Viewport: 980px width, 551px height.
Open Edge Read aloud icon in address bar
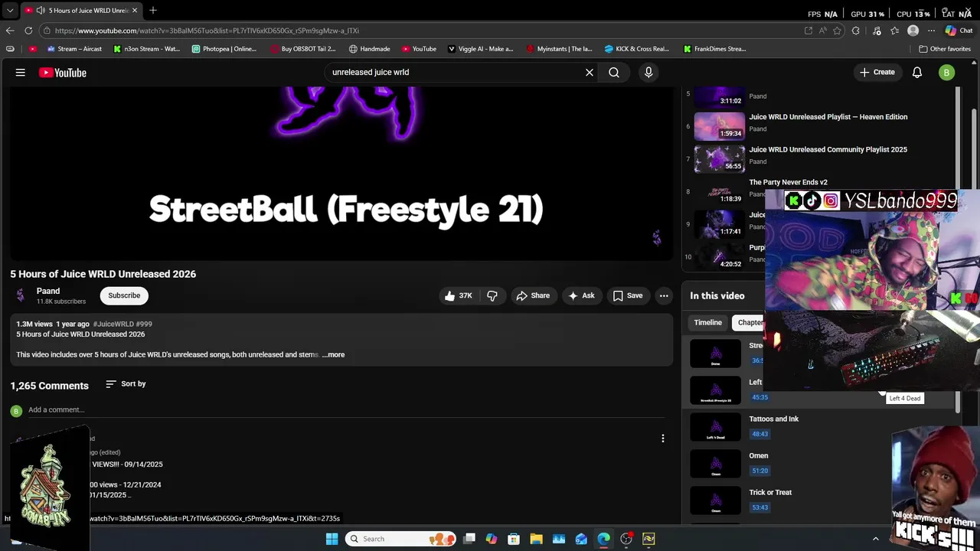tap(823, 31)
